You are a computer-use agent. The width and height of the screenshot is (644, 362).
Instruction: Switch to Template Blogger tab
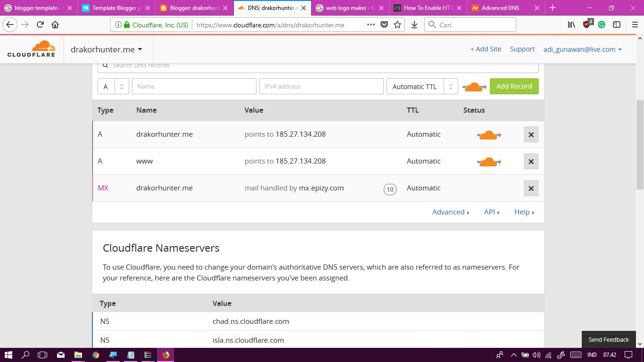click(116, 8)
